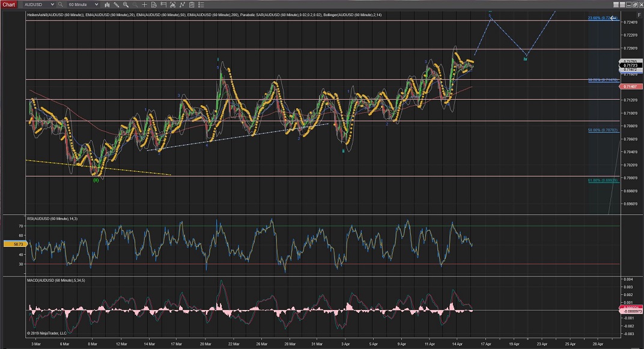The width and height of the screenshot is (644, 349).
Task: Enable the crosshair cursor tool
Action: pos(144,4)
